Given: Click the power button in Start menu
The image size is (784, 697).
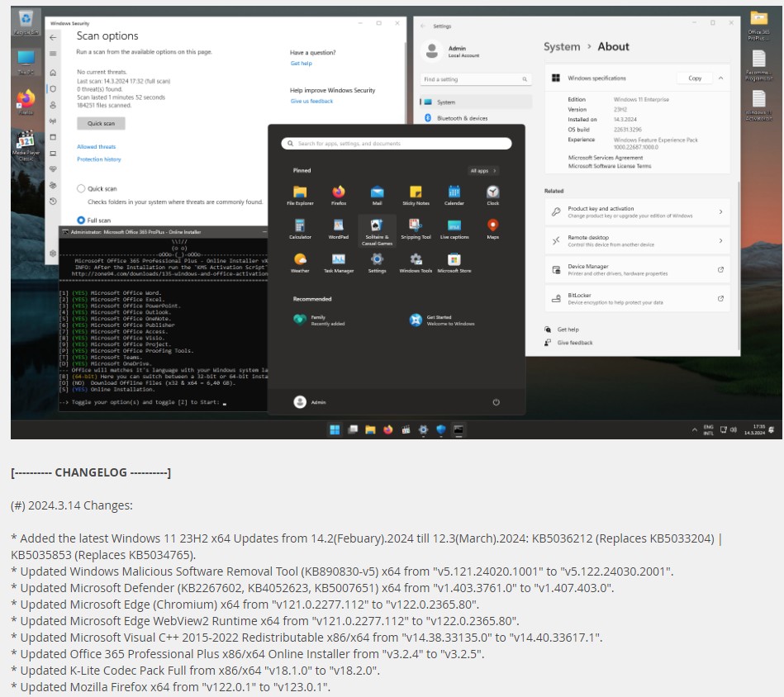Looking at the screenshot, I should [496, 401].
